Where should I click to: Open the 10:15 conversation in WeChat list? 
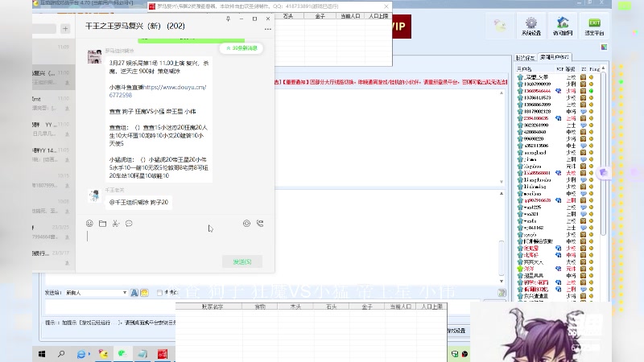click(53, 180)
